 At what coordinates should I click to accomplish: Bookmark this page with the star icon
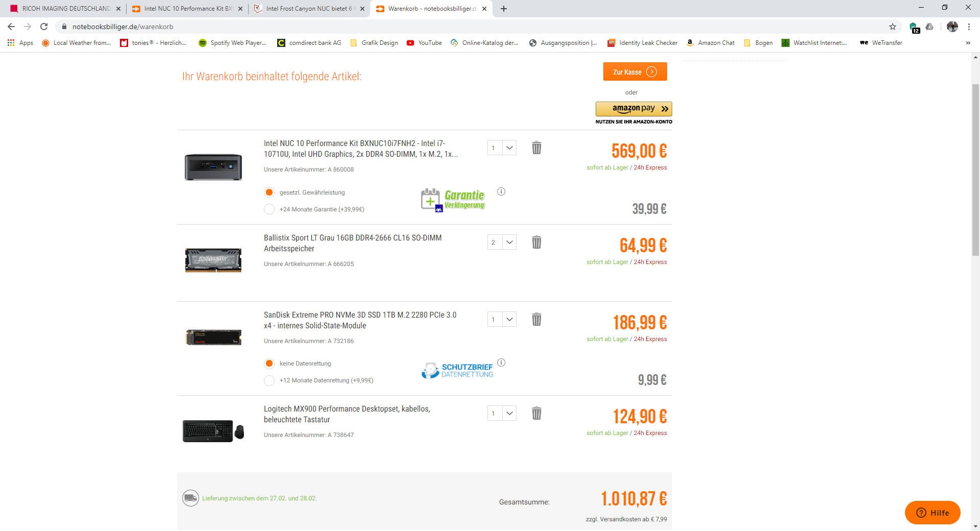(x=893, y=27)
